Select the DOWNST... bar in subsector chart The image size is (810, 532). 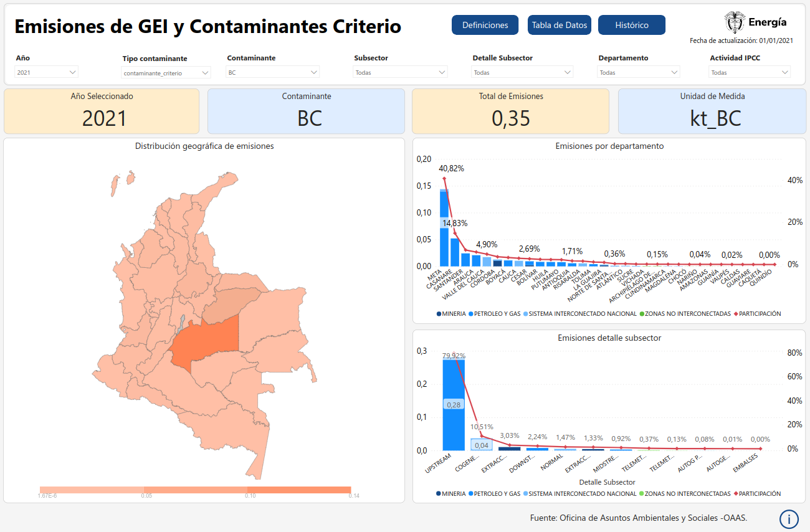537,449
